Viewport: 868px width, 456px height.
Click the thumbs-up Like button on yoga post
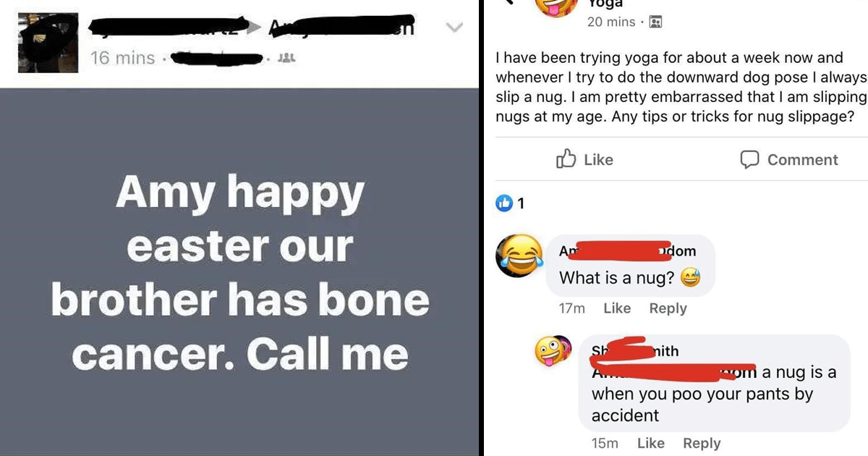click(x=585, y=159)
